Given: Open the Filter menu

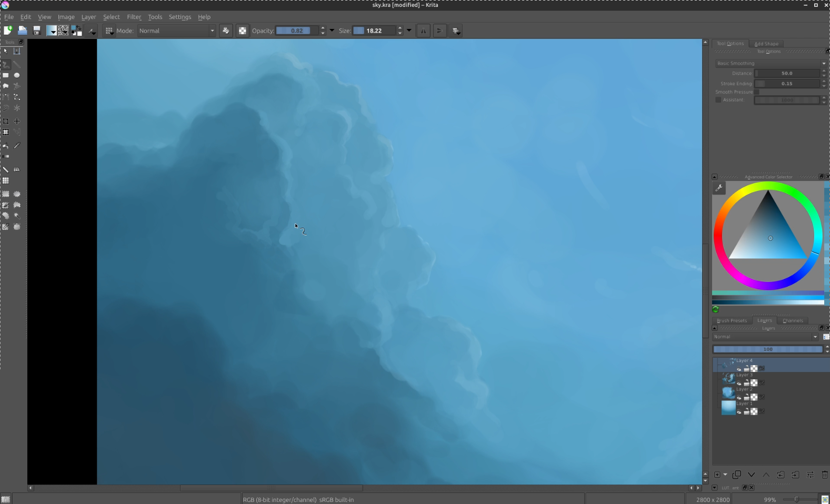Looking at the screenshot, I should (134, 17).
